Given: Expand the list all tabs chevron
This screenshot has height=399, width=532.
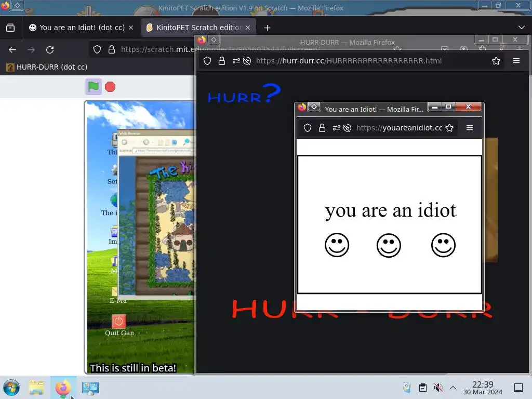Looking at the screenshot, I should coord(522,28).
